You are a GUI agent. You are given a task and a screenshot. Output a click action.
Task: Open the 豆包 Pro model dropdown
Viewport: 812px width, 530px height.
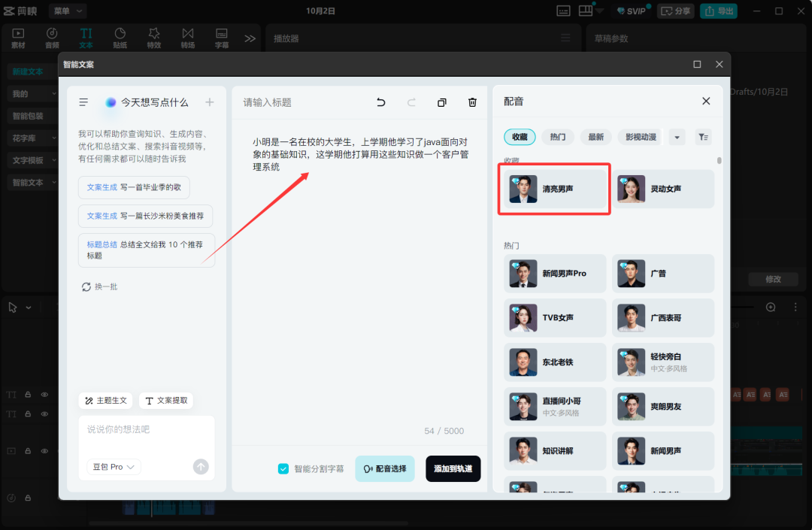pos(113,466)
